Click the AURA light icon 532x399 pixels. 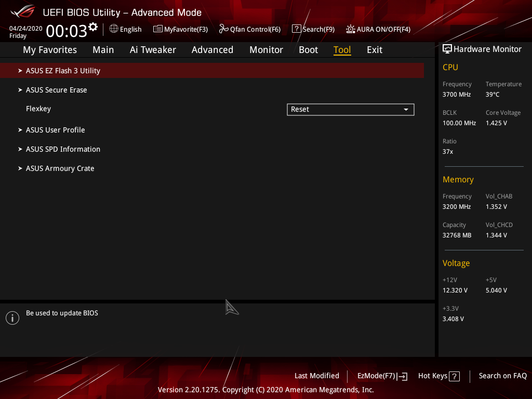tap(351, 29)
